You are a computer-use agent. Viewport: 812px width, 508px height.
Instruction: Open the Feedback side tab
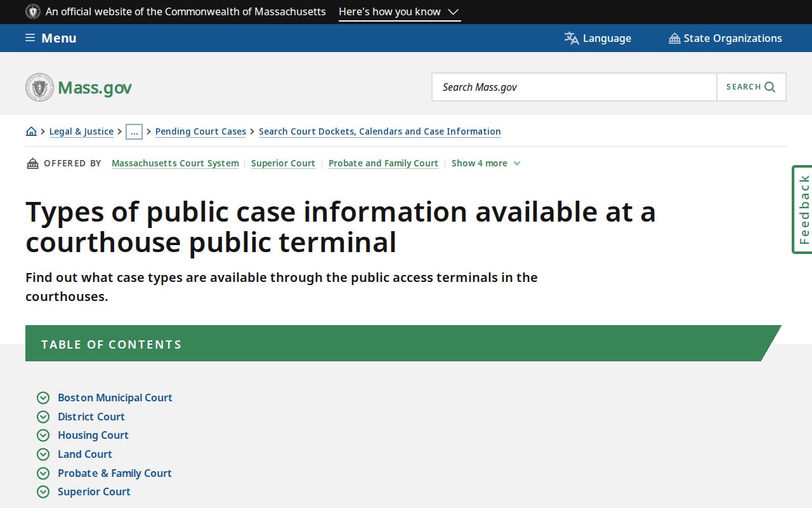coord(802,210)
